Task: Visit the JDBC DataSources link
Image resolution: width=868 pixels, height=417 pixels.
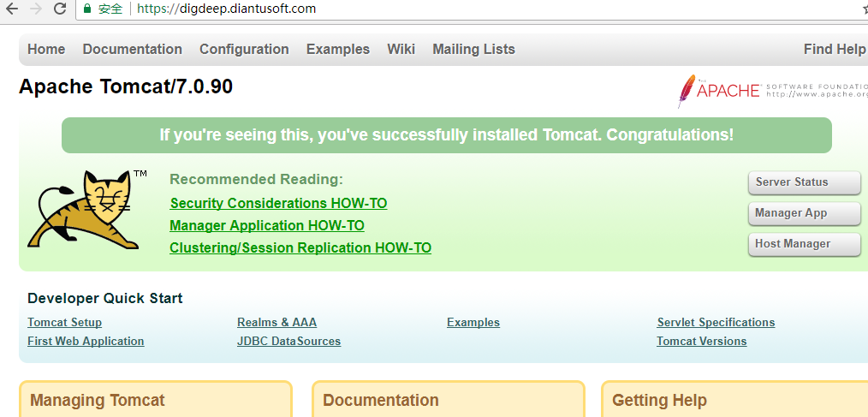Action: coord(288,342)
